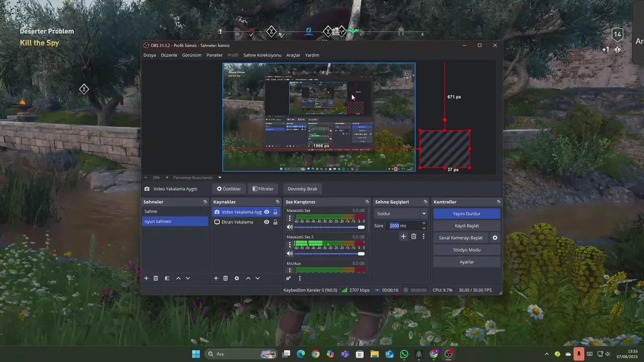
Task: Hide the Ekran Yakalama source
Action: click(267, 222)
